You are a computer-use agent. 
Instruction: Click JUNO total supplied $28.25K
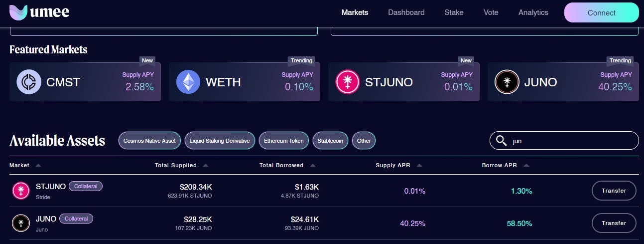(x=198, y=219)
